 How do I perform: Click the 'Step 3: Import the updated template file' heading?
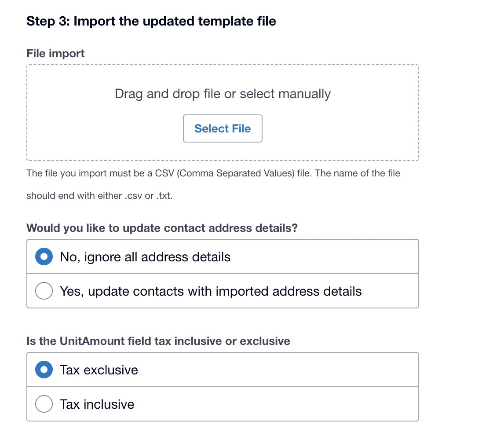[151, 21]
